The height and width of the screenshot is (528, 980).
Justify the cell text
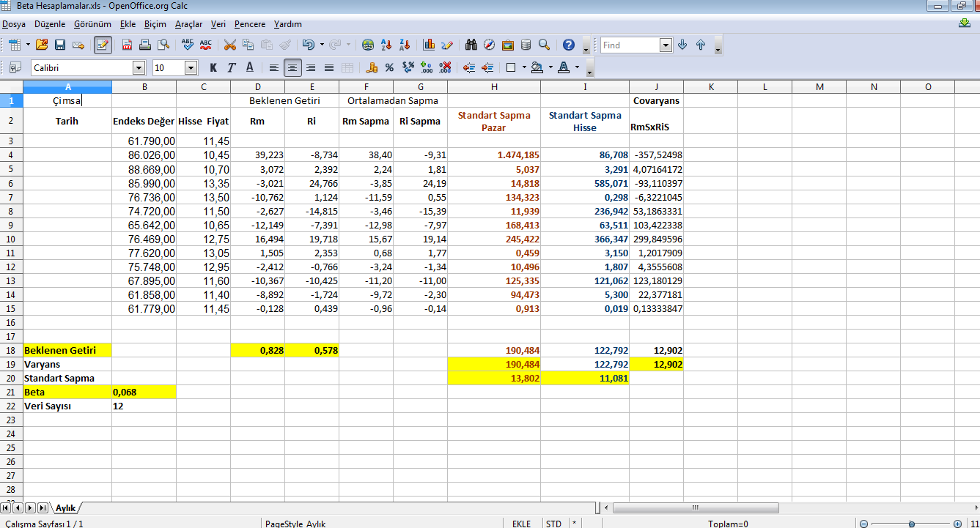coord(329,67)
